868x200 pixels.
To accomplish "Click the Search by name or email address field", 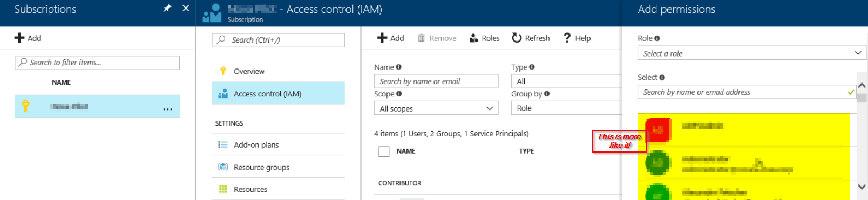I will pos(747,92).
